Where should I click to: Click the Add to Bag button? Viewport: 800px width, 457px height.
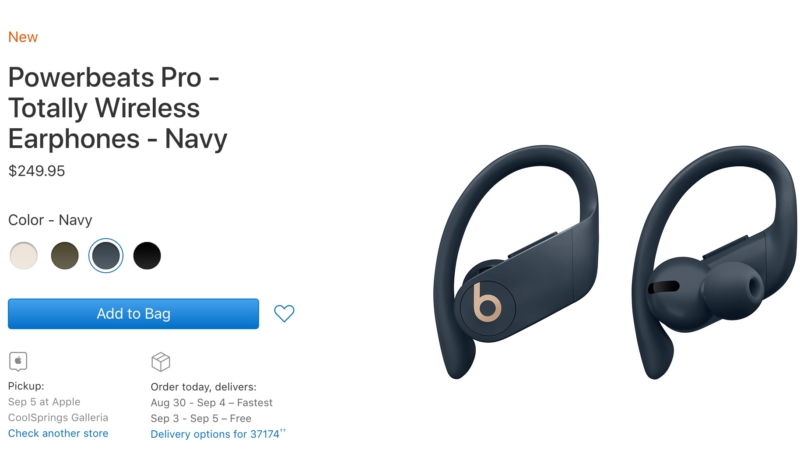point(133,314)
